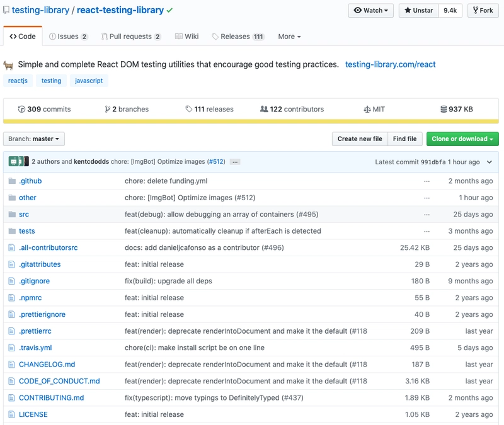The width and height of the screenshot is (504, 425).
Task: Click the yellow language breakdown bar
Action: coord(251,121)
